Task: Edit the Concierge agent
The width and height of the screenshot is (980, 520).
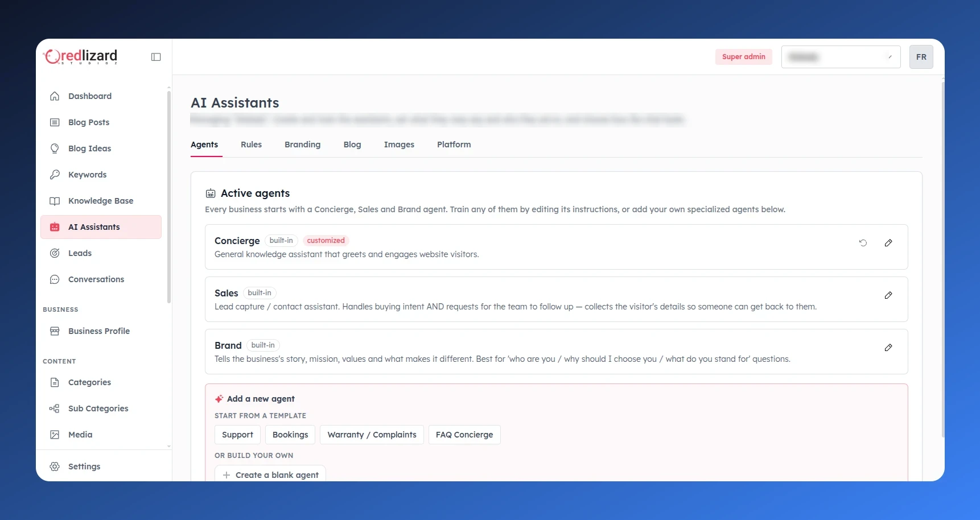Action: pyautogui.click(x=888, y=243)
